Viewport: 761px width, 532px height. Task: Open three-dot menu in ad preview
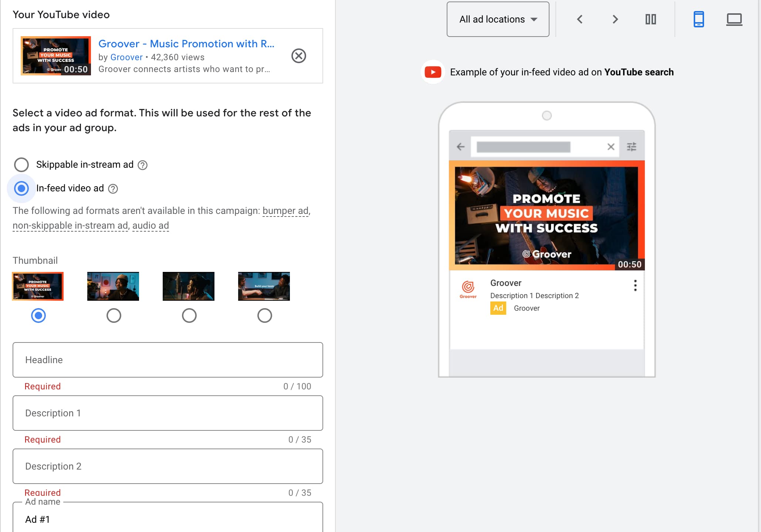[635, 285]
